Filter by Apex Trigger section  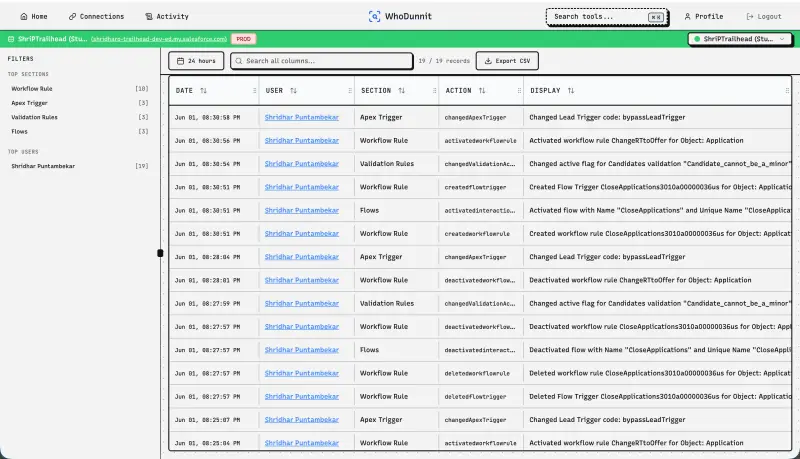(80, 103)
